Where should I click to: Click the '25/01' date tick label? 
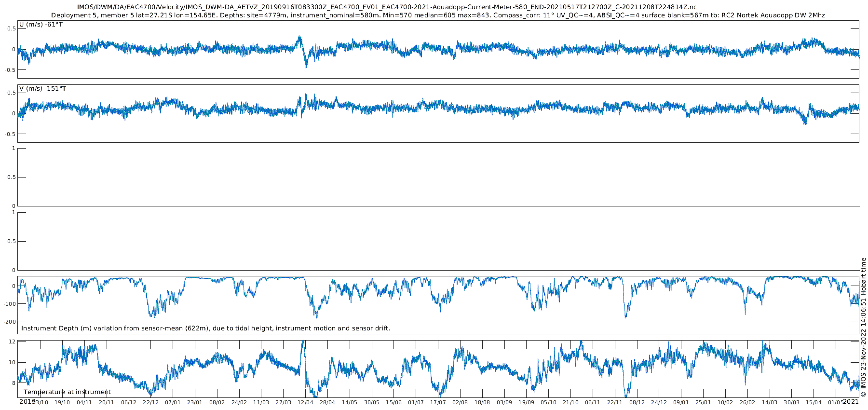pos(704,402)
